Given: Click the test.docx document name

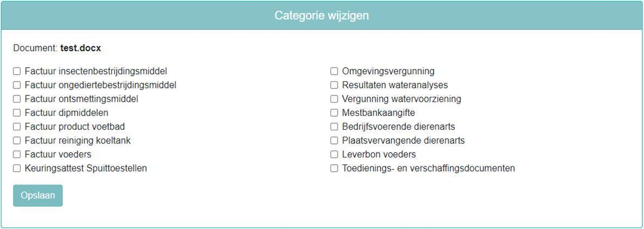Looking at the screenshot, I should tap(81, 49).
